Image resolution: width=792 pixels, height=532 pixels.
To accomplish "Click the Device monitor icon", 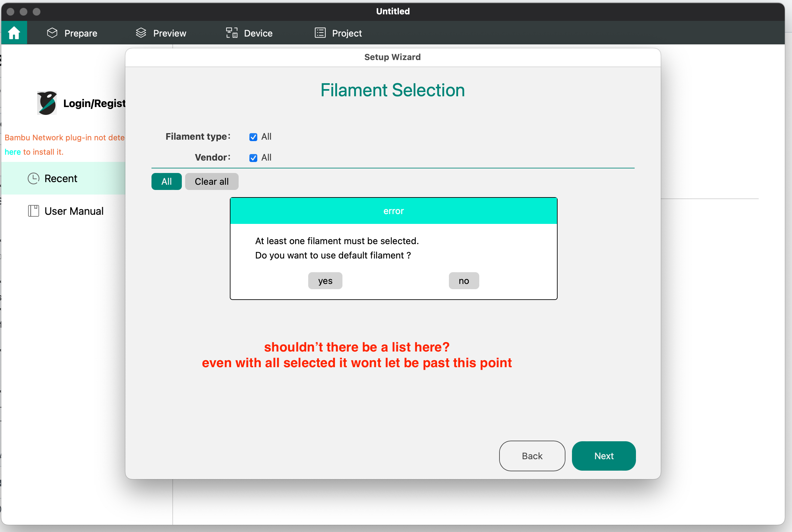I will click(231, 33).
